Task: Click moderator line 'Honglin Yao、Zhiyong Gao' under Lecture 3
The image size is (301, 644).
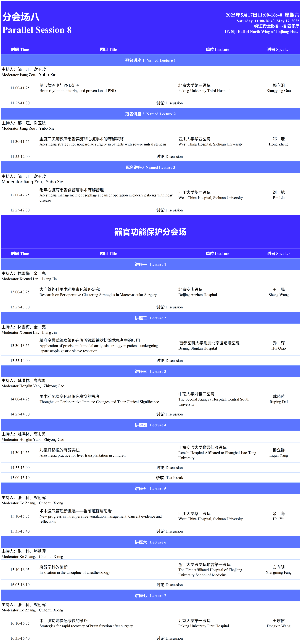Action: coord(33,386)
